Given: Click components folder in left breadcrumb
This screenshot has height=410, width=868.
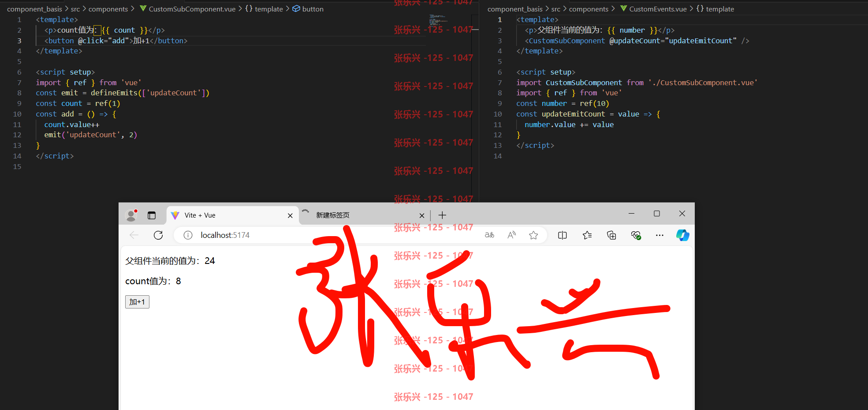Looking at the screenshot, I should [108, 9].
